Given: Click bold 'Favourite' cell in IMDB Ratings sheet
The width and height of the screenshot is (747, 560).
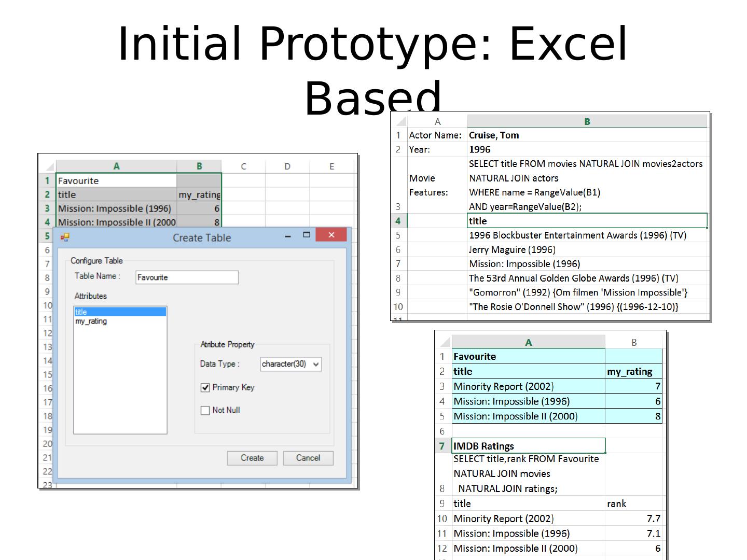Looking at the screenshot, I should click(529, 357).
